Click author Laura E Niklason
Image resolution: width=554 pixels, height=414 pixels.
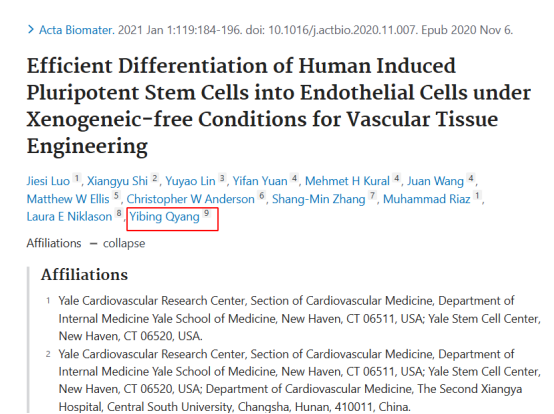[69, 217]
